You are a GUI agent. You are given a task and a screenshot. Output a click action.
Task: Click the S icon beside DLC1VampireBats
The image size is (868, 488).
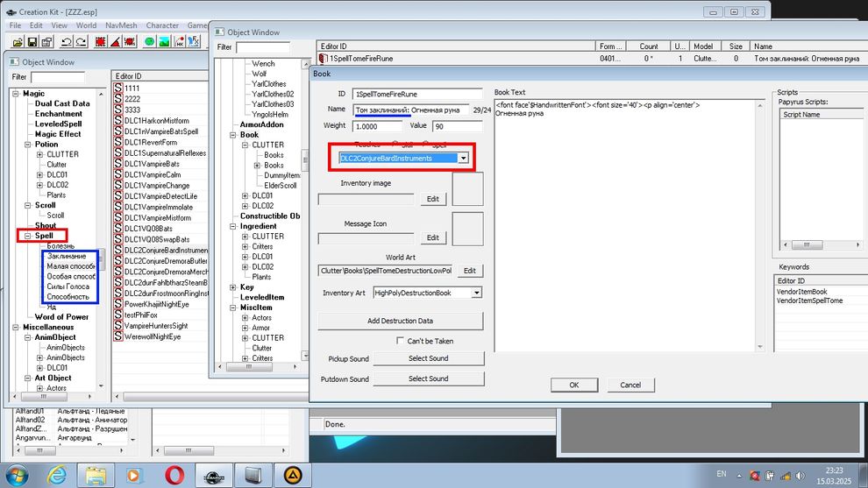[118, 165]
